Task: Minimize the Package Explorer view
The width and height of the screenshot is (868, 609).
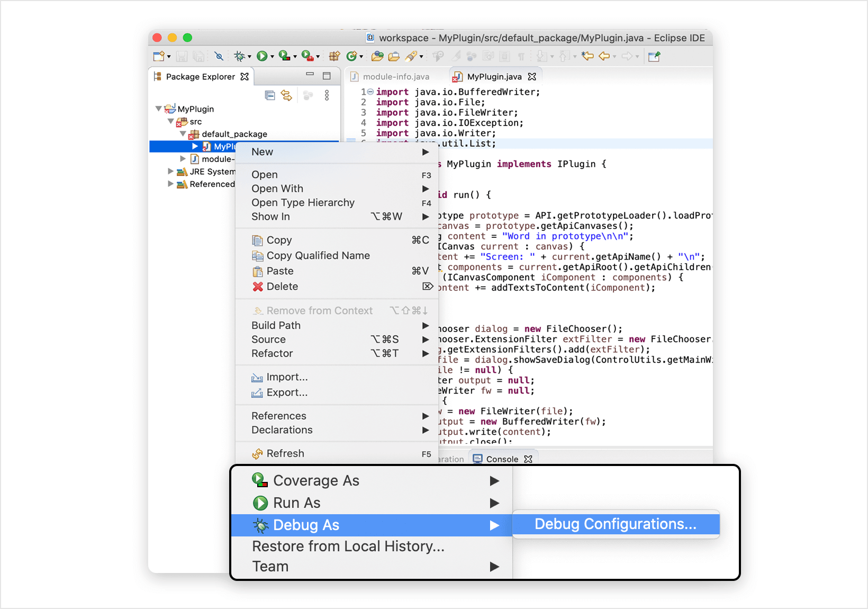Action: tap(310, 74)
